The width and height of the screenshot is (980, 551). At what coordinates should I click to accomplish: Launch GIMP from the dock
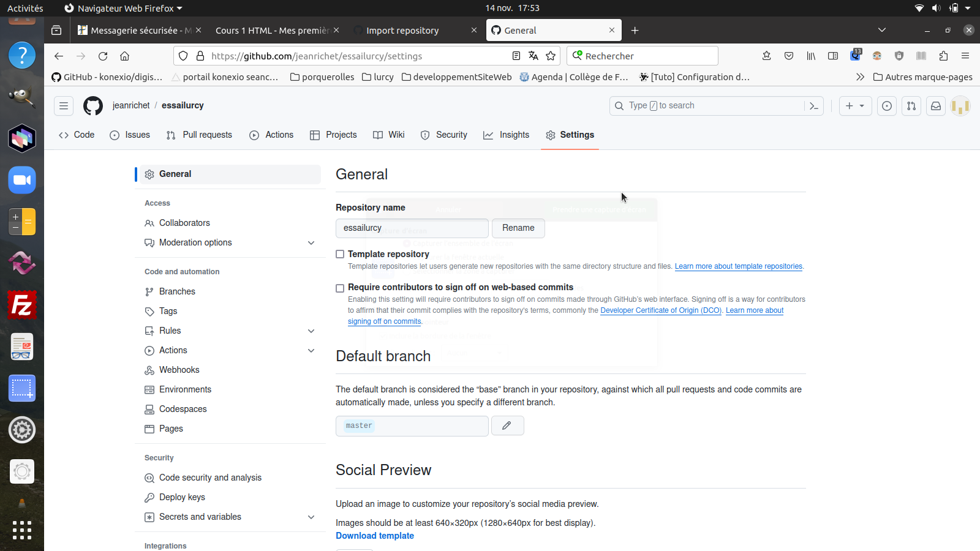(22, 97)
